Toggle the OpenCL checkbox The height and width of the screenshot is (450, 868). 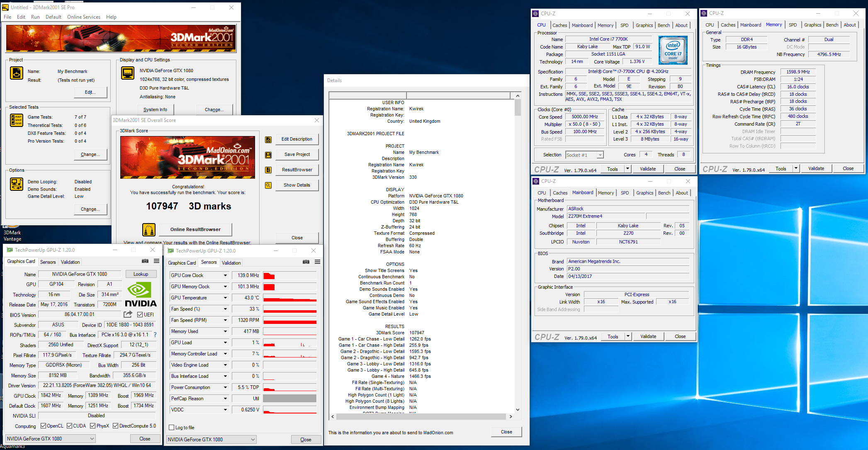(x=43, y=426)
